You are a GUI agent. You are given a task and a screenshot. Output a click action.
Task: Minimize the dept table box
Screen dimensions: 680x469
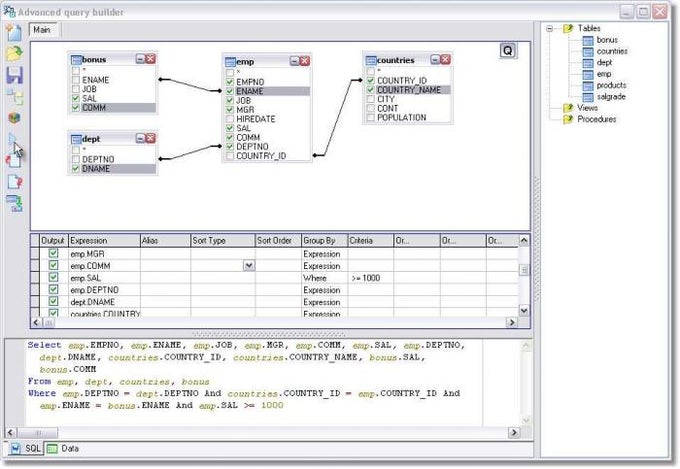pyautogui.click(x=140, y=138)
